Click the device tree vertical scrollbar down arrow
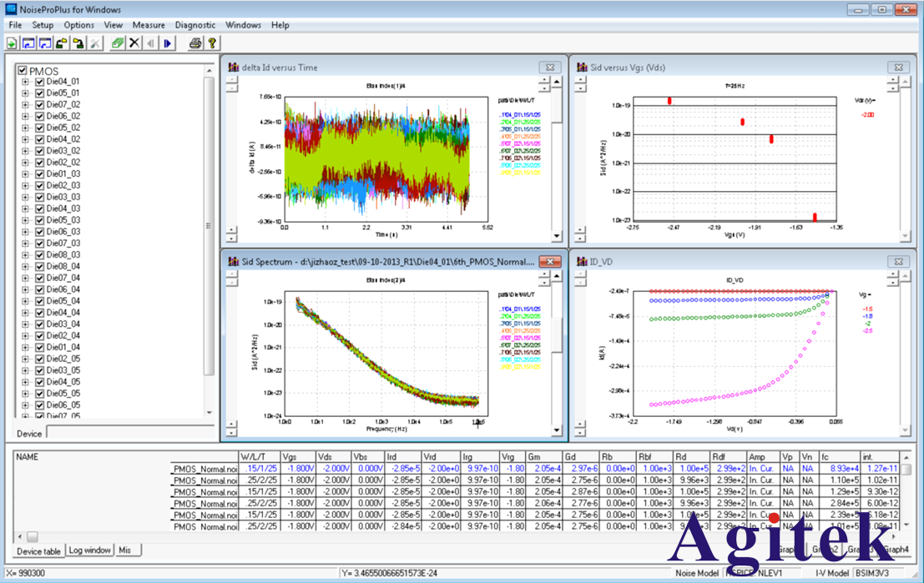 (x=209, y=414)
